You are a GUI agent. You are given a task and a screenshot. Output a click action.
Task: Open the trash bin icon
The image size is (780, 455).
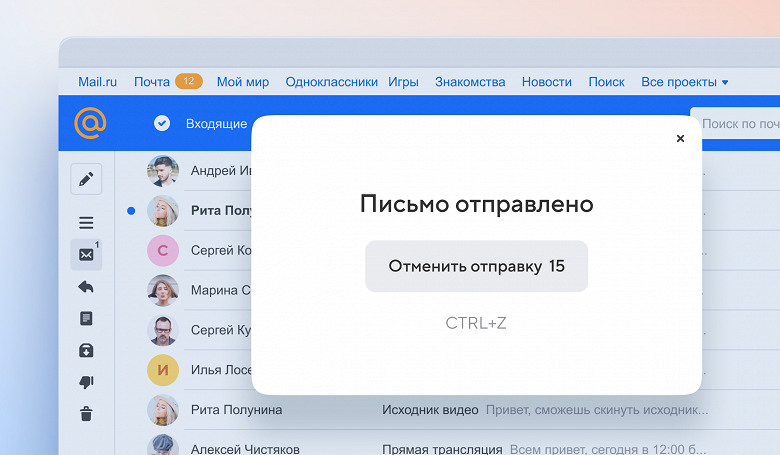point(86,414)
